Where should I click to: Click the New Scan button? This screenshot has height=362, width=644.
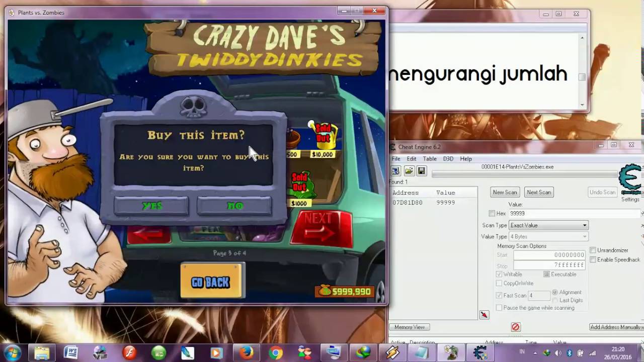coord(505,192)
